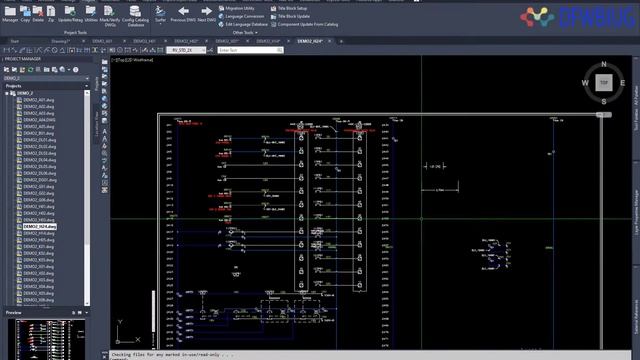Click the Top 2D Wireframe viewport label
Viewport: 640px width, 360px height.
[133, 60]
